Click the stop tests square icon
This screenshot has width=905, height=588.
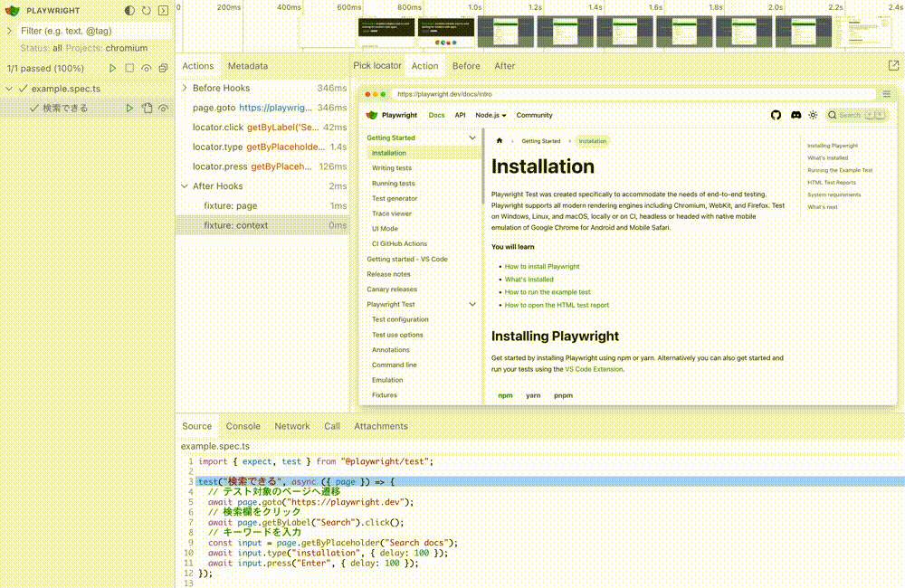(129, 68)
